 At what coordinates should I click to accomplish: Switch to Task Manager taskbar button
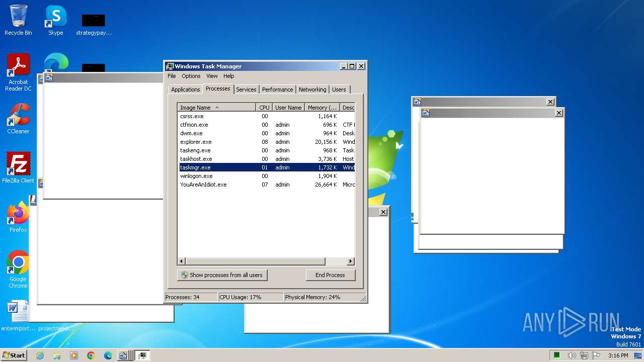coord(142,355)
